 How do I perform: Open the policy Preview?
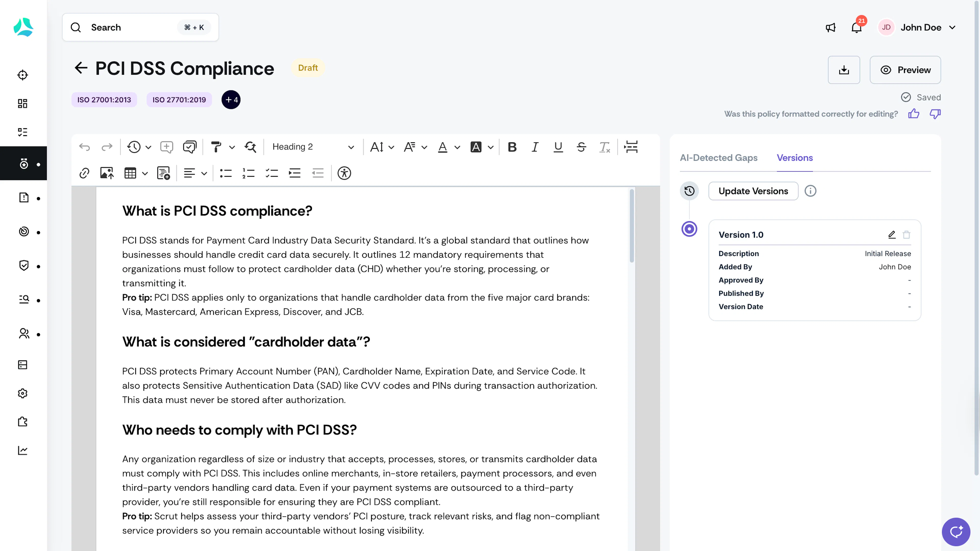(905, 70)
